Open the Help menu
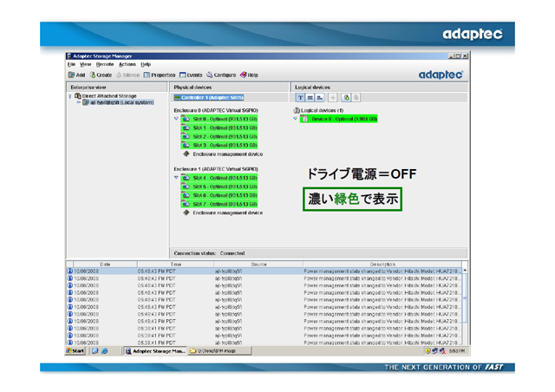The width and height of the screenshot is (555, 392). [x=146, y=64]
